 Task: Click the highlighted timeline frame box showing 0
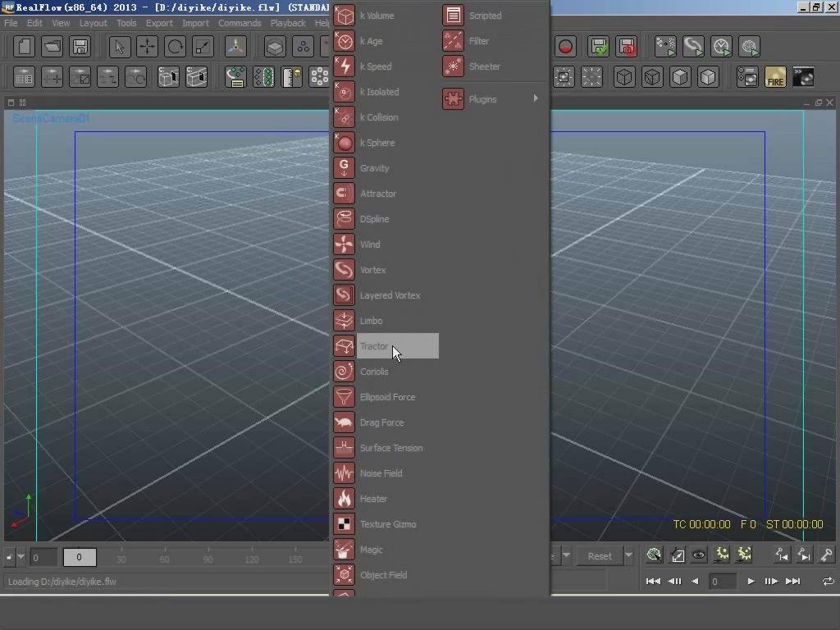pyautogui.click(x=80, y=557)
